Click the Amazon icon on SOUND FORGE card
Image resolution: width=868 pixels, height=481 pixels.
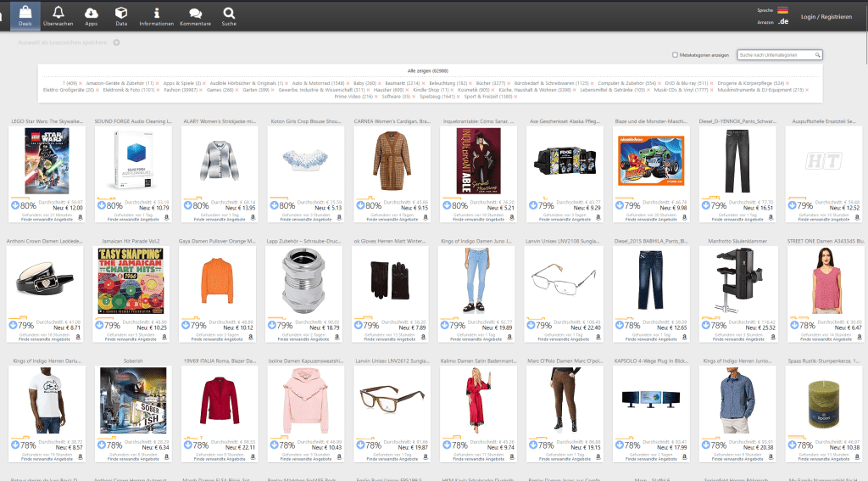point(167,218)
